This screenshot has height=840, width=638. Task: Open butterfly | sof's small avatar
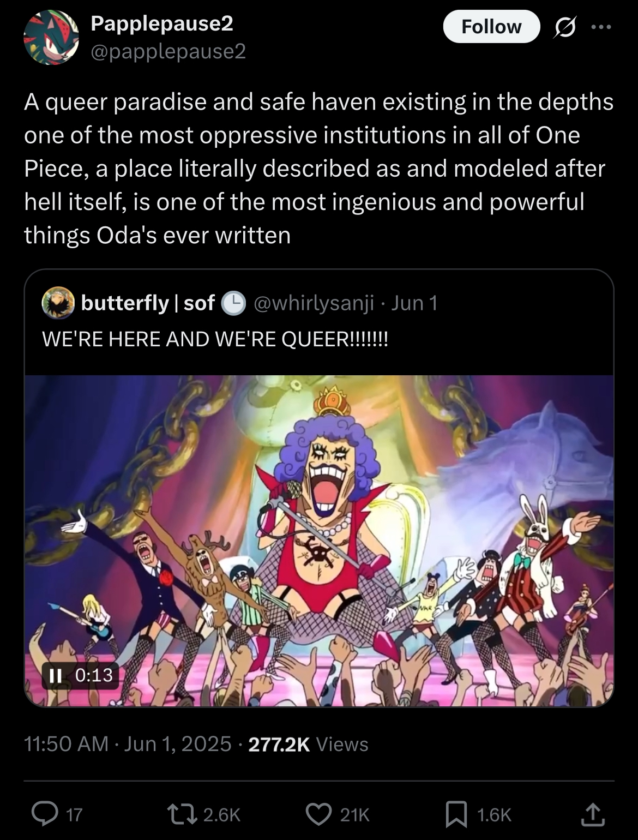[58, 303]
